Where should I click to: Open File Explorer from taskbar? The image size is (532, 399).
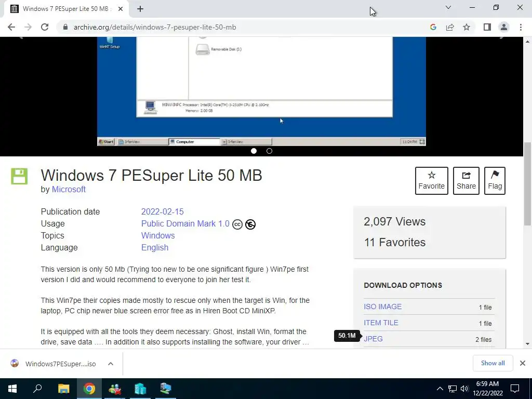click(x=63, y=389)
